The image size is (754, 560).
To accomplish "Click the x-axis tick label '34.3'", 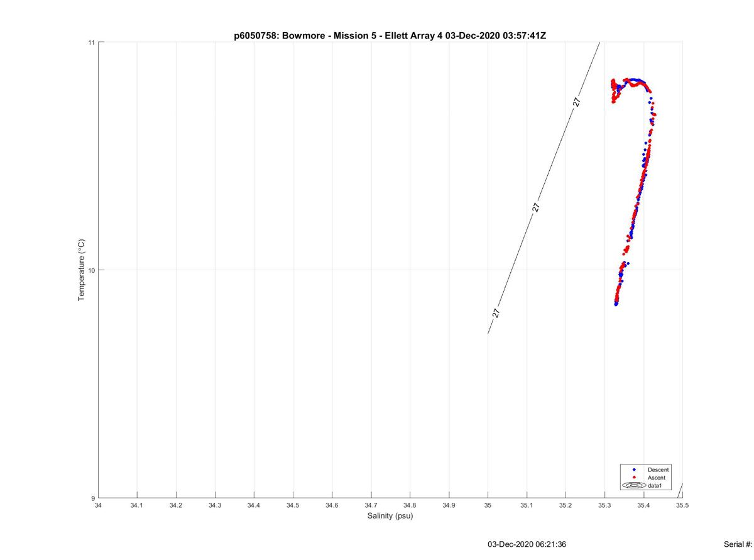I will (215, 505).
